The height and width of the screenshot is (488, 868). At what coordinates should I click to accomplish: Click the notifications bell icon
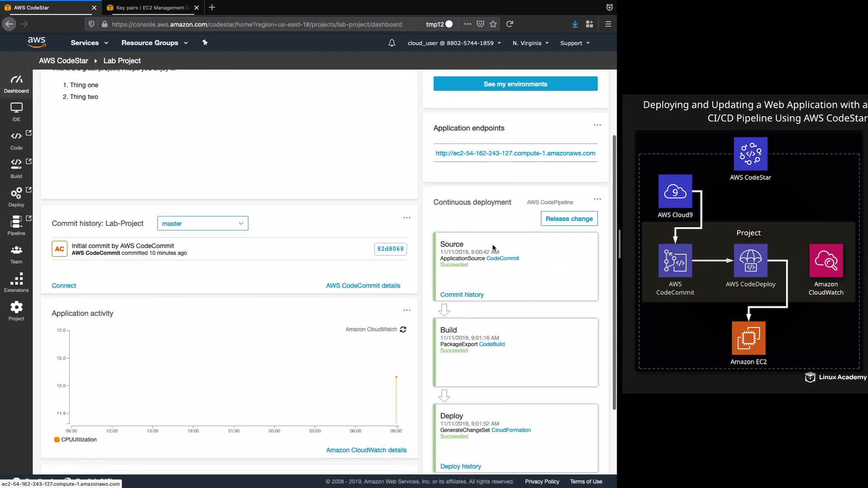[392, 43]
